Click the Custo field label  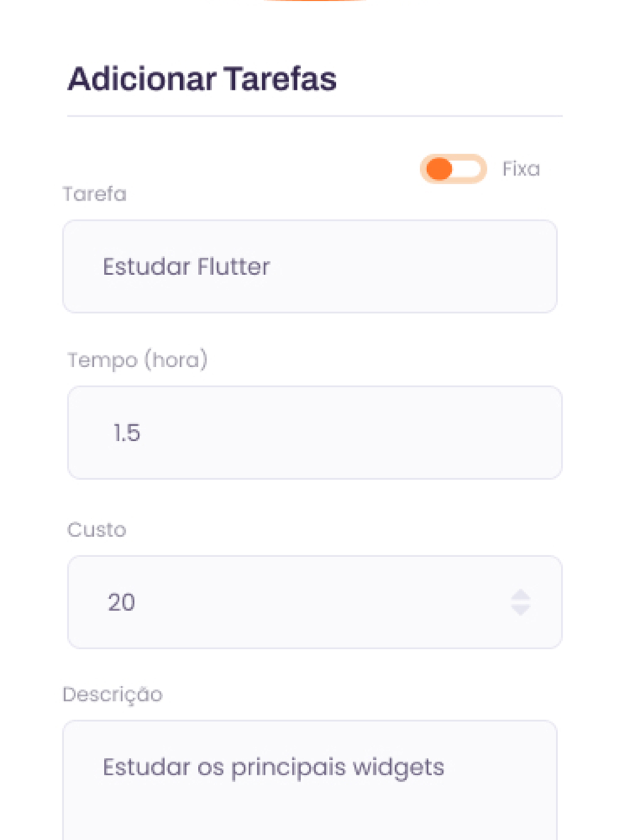(96, 530)
